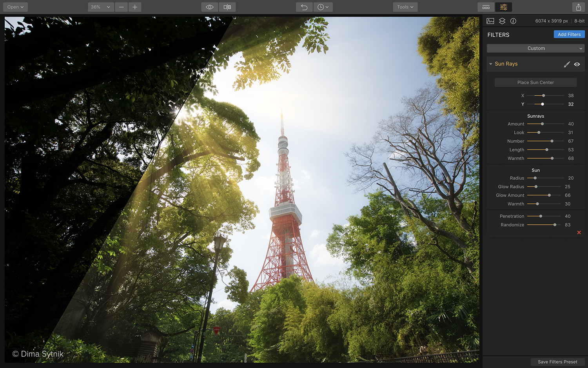Image resolution: width=588 pixels, height=368 pixels.
Task: Toggle the filters side panel sliders icon
Action: tap(503, 7)
